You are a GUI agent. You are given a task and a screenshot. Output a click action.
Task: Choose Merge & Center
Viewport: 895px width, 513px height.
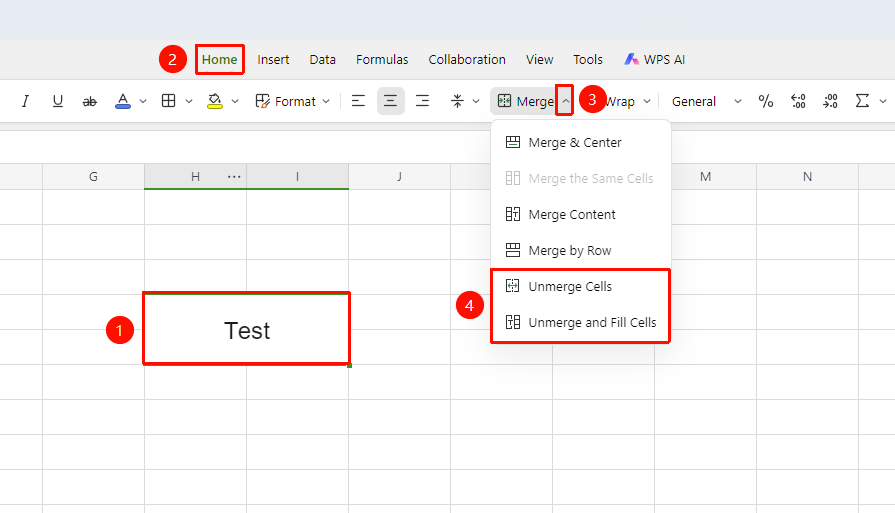pyautogui.click(x=580, y=143)
